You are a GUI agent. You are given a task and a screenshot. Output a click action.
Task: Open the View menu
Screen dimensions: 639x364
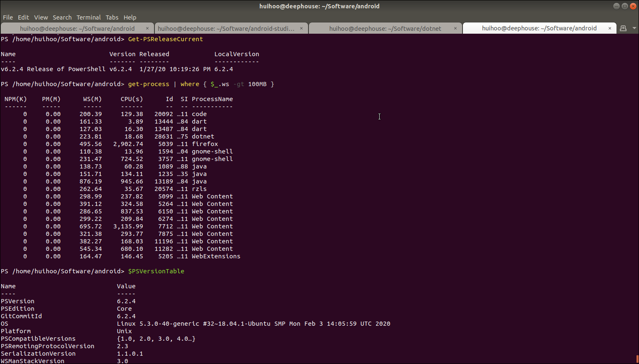coord(41,17)
